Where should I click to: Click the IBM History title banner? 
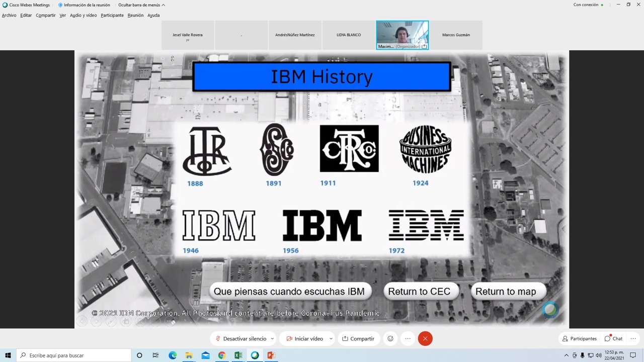point(321,76)
